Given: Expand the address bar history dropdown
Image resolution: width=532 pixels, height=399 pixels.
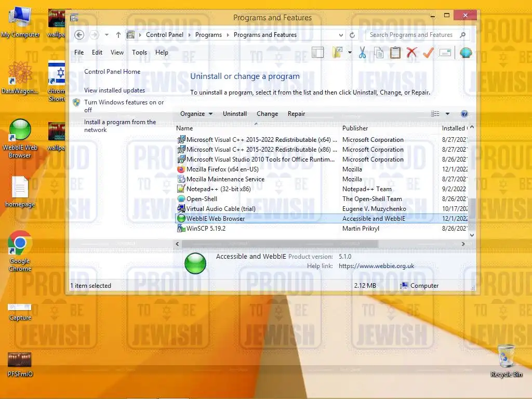Looking at the screenshot, I should pos(341,35).
